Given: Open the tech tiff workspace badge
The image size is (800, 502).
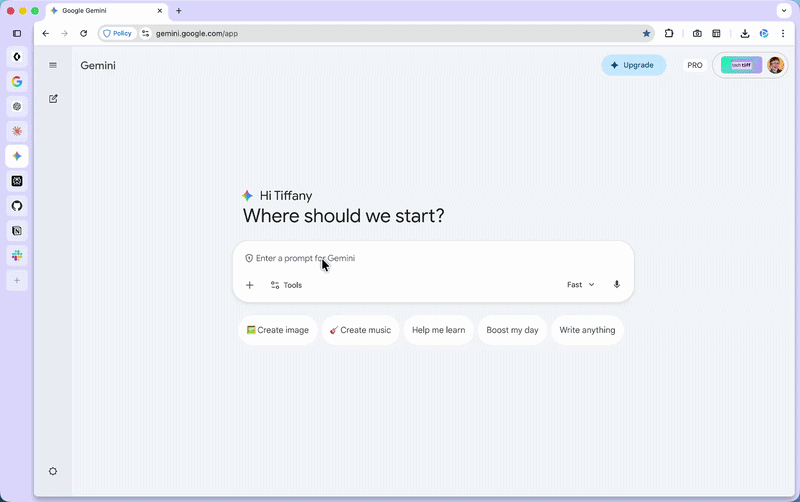Looking at the screenshot, I should [741, 65].
